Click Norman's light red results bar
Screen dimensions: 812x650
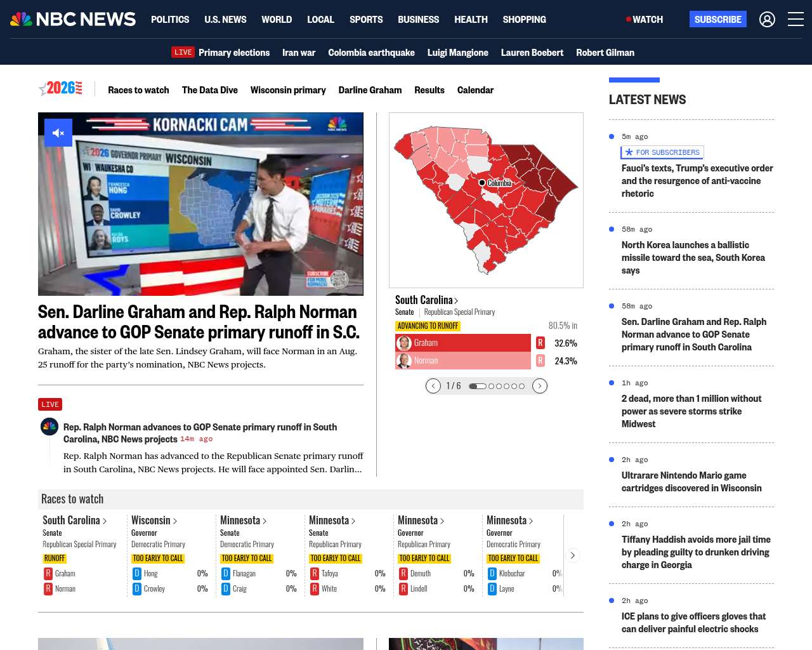tap(463, 361)
